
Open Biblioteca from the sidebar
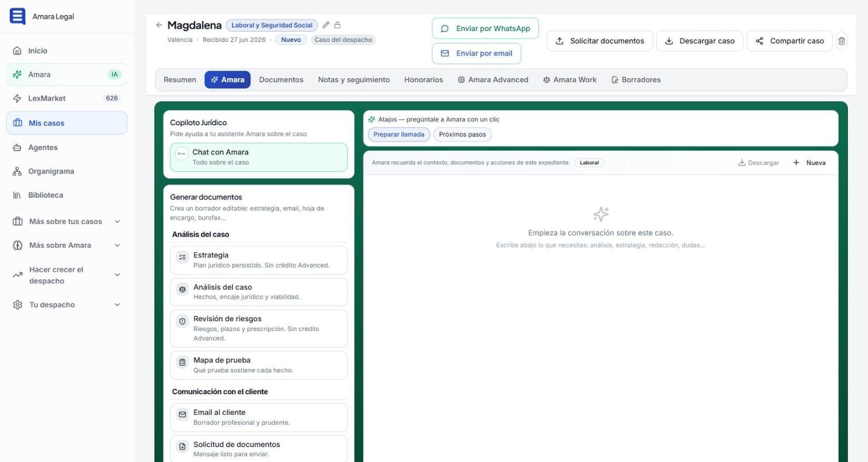67,195
